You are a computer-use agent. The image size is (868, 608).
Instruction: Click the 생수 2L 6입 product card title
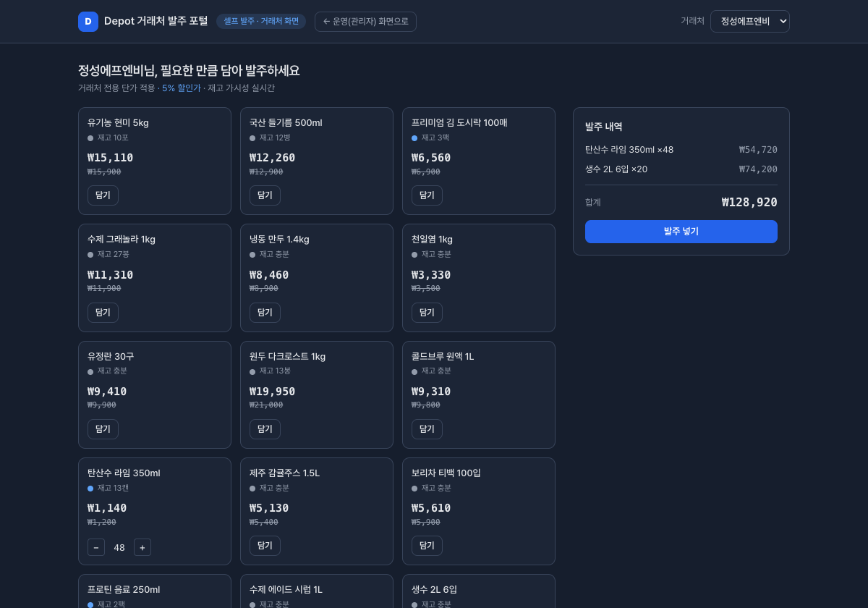click(x=434, y=590)
